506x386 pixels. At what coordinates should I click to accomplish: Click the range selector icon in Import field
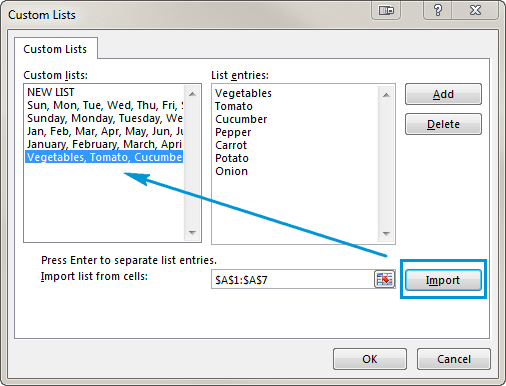tap(384, 279)
